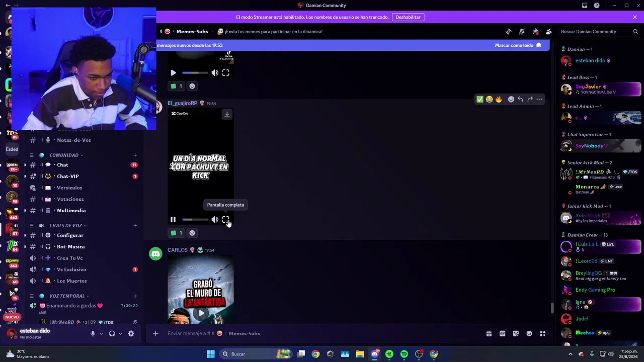This screenshot has height=362, width=644.
Task: Mute the top video volume
Action: (215, 73)
